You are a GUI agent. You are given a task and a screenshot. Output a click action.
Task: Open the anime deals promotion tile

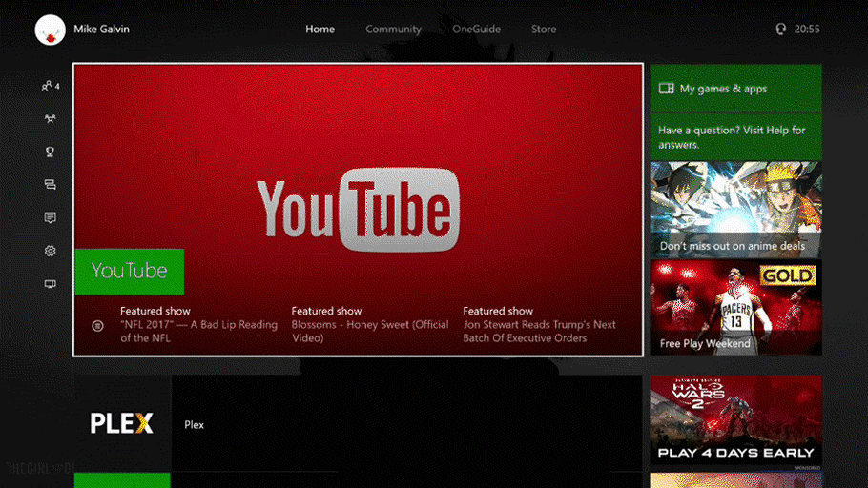tap(735, 209)
